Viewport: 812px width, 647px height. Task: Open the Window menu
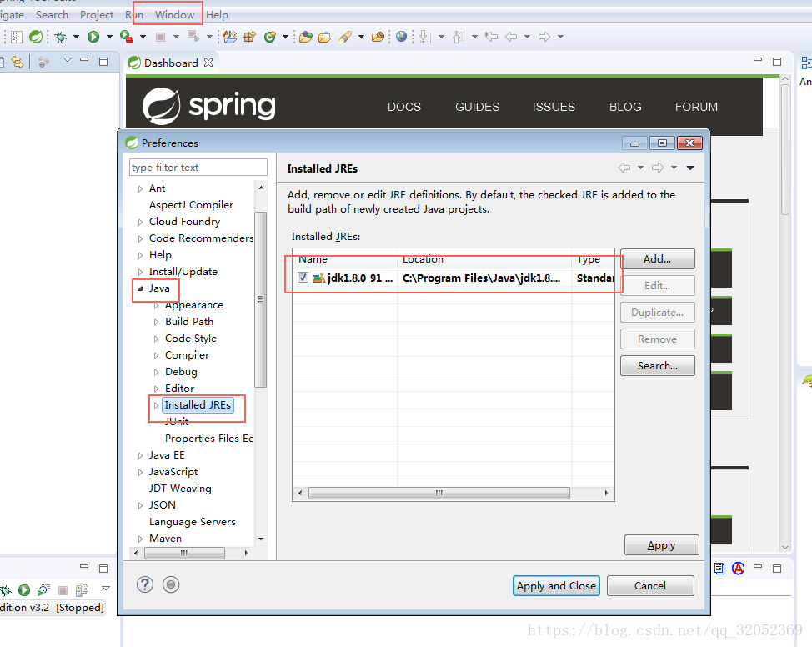click(x=174, y=15)
